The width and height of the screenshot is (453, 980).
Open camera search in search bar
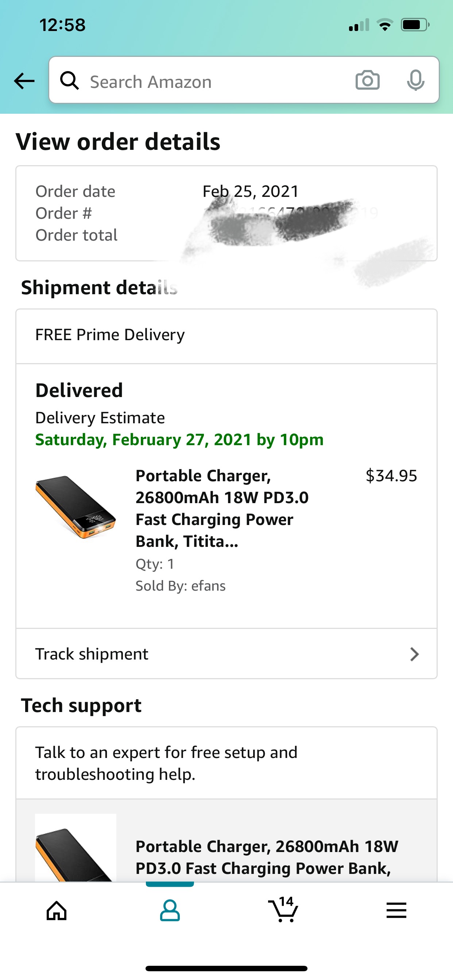coord(367,80)
